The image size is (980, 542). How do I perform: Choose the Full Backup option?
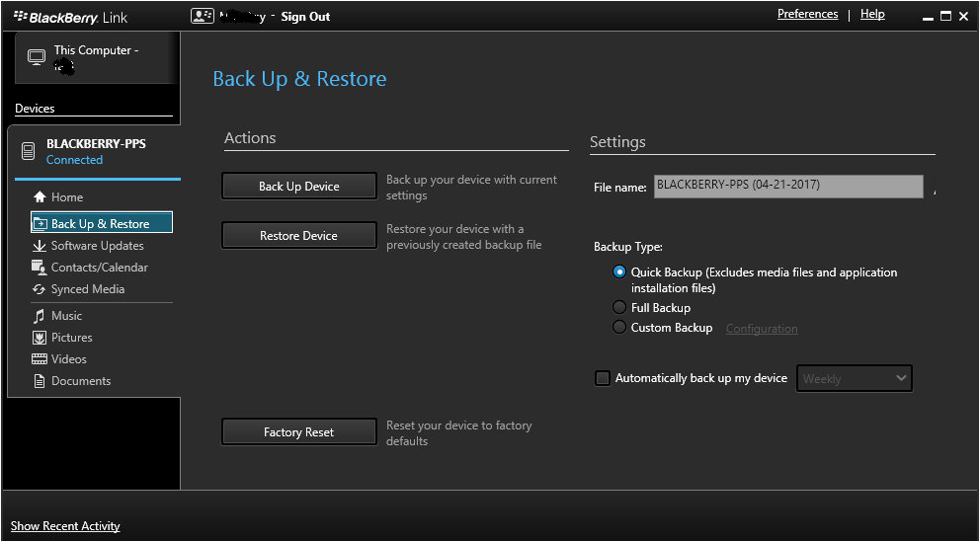(619, 308)
